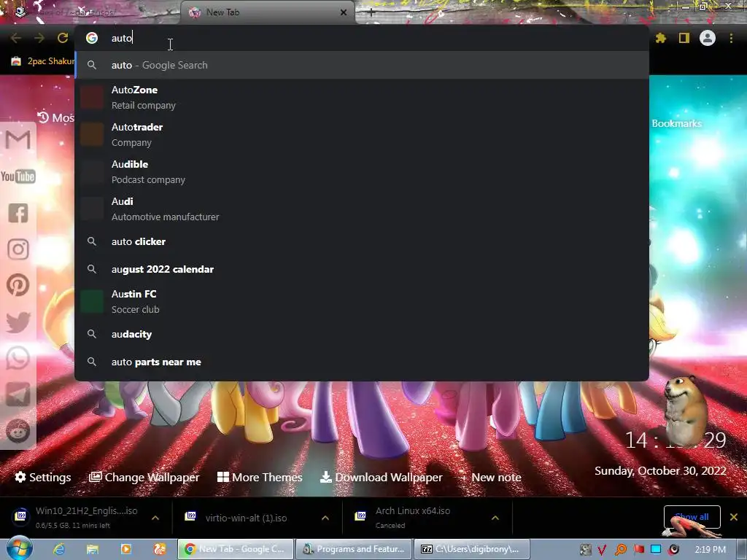Go back with the back arrow
747x560 pixels.
pos(16,38)
